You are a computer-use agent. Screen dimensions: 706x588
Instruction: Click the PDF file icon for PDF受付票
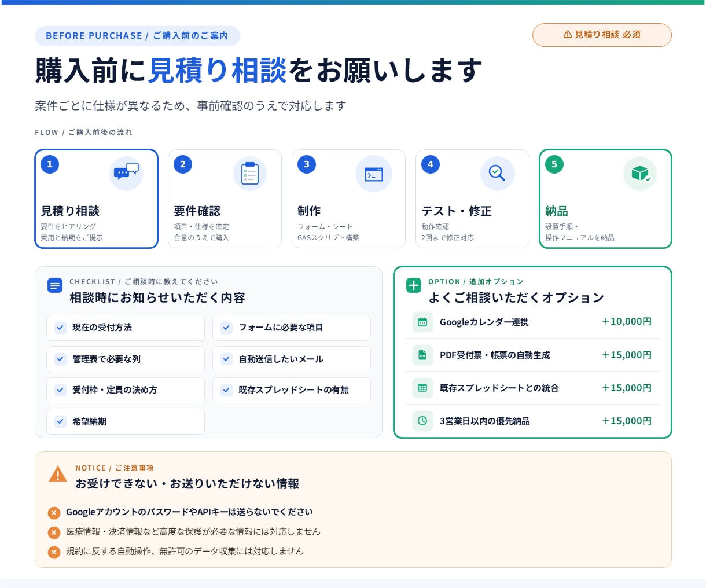[422, 355]
